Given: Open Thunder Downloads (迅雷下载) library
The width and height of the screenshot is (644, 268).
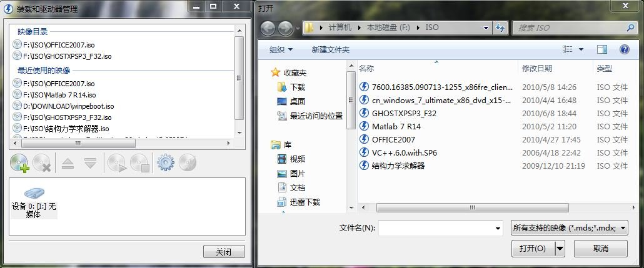Looking at the screenshot, I should 299,202.
